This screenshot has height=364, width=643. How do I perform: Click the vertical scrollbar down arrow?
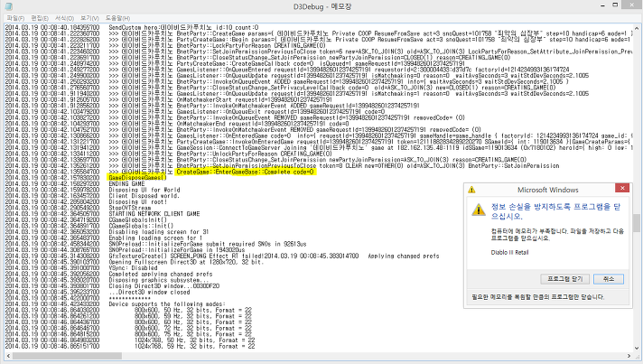637,348
